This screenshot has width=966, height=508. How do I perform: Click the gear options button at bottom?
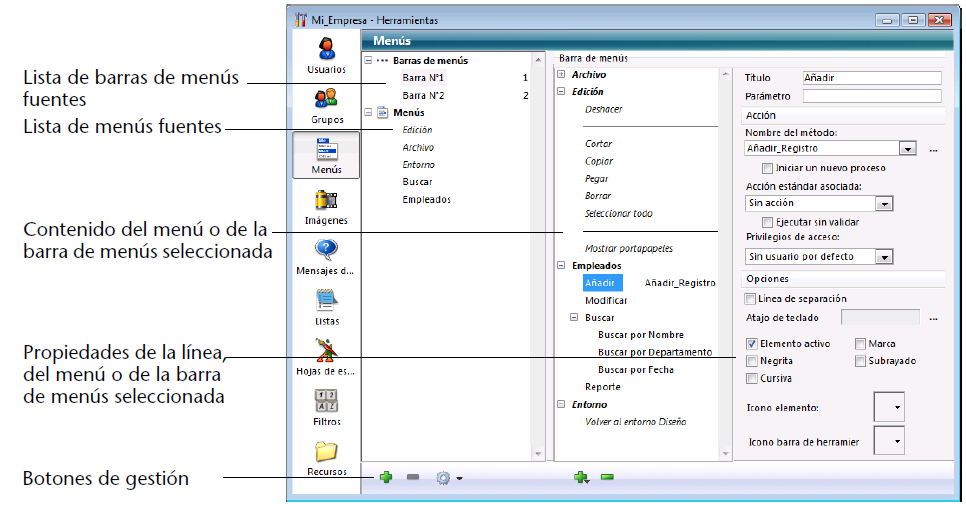point(447,478)
